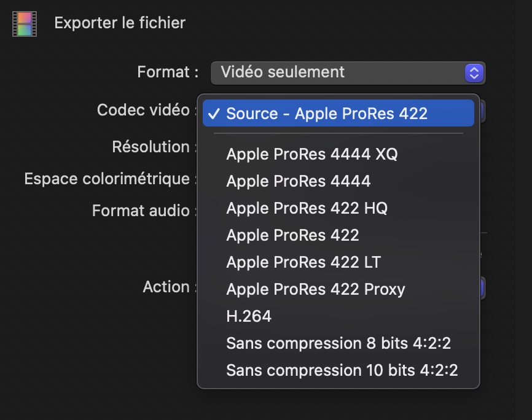Click the Codec vidéo popup arrows edge

(483, 111)
